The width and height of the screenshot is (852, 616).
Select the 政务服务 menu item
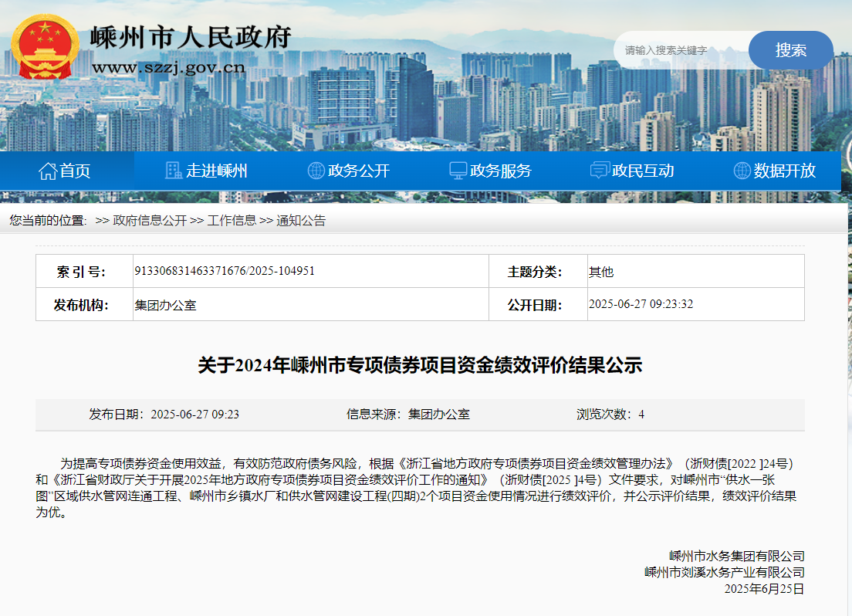coord(501,171)
